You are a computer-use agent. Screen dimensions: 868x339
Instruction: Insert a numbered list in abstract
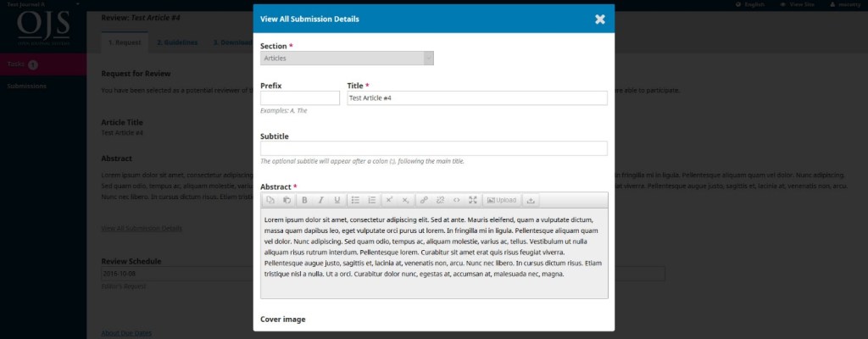click(371, 200)
